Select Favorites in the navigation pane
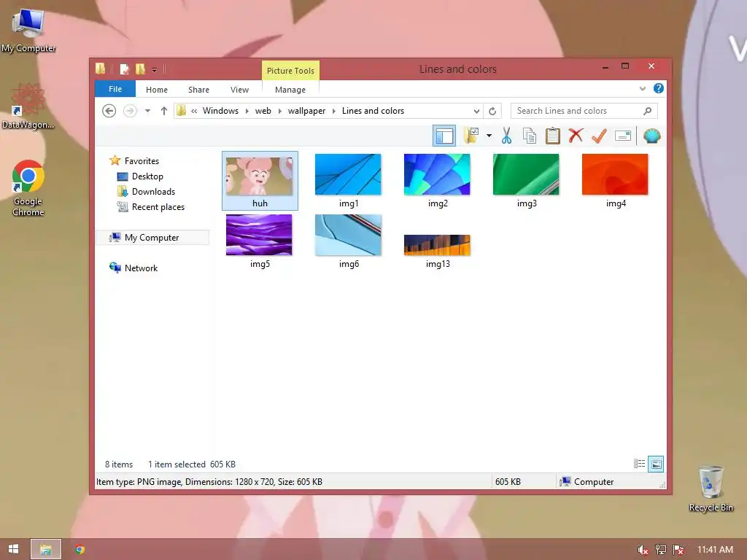The height and width of the screenshot is (560, 747). 142,161
